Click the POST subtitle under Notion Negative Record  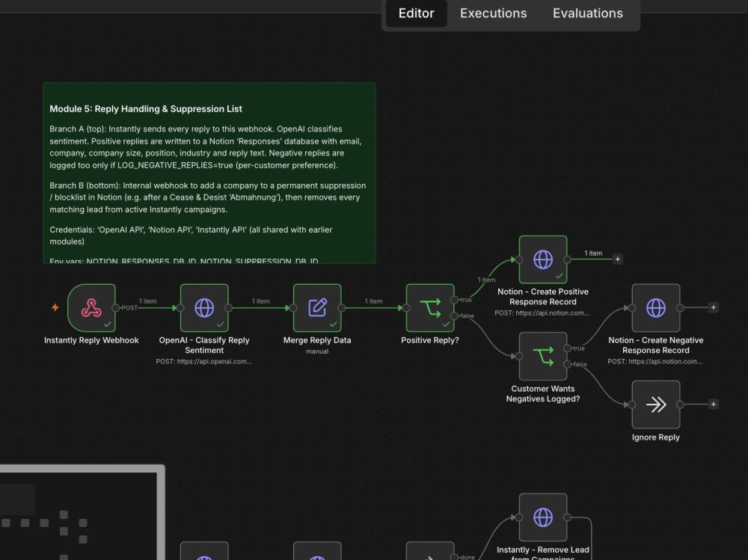click(655, 362)
